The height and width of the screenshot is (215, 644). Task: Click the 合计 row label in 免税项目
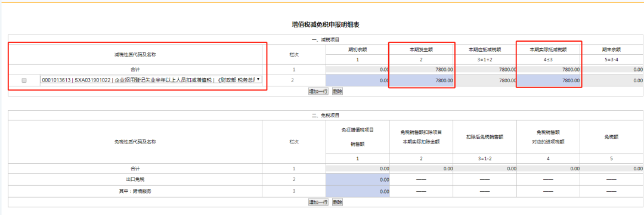[x=135, y=168]
